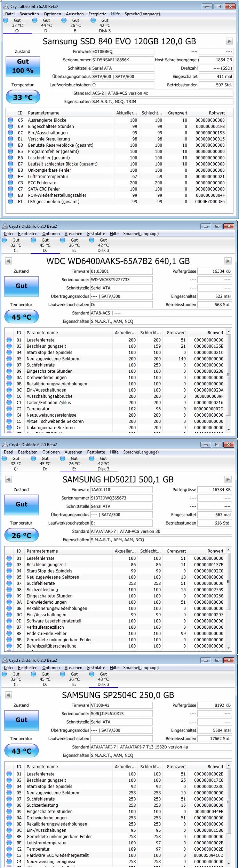Click the Grenzwert column header in WDC WD6400AAKS window
Viewport: 239px width, 868px height.
[x=176, y=333]
